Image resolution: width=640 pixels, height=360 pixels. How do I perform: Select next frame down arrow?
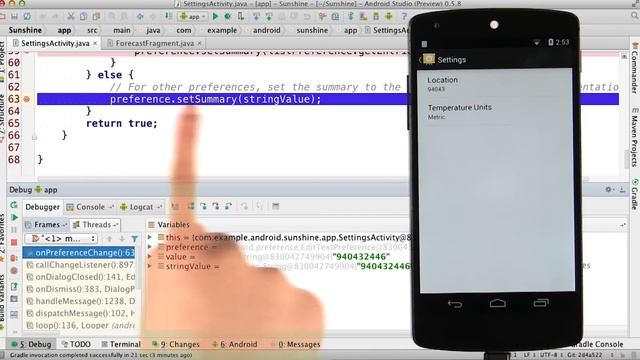(122, 239)
